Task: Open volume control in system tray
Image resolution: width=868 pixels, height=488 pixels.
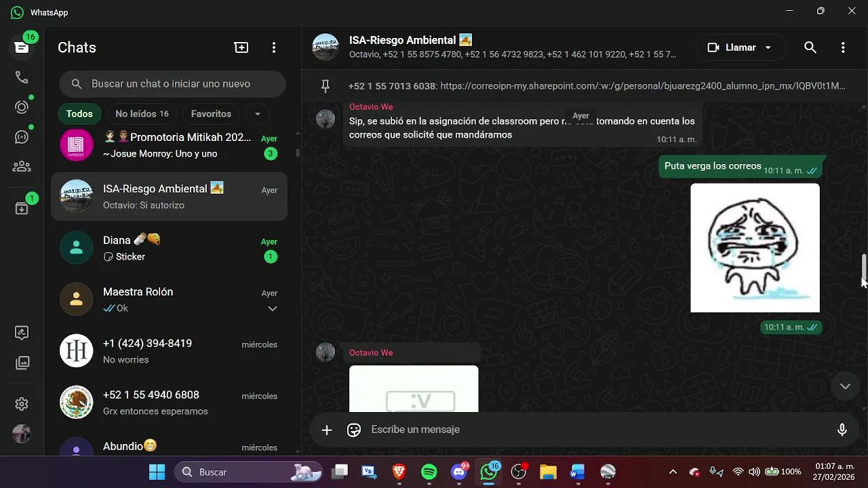Action: (754, 472)
